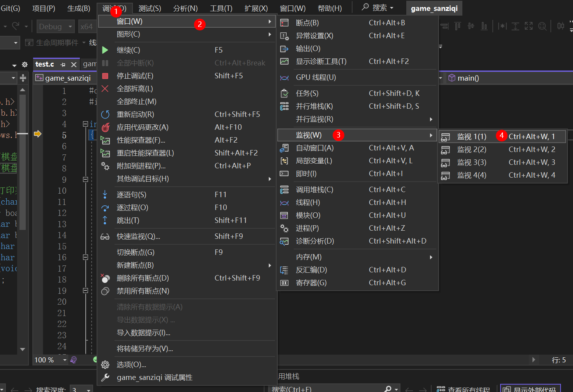The image size is (573, 392).
Task: Open the Autos (自动窗口) window
Action: click(357, 148)
